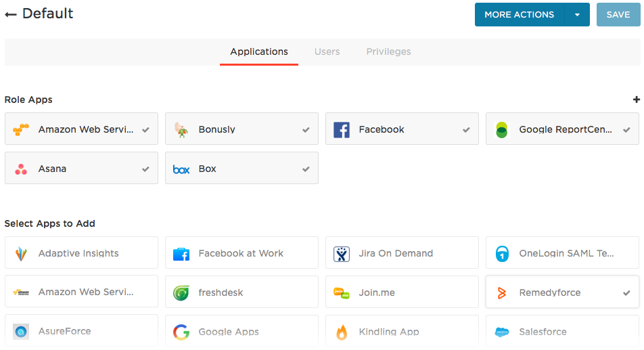
Task: Click the plus icon to add role apps
Action: click(636, 100)
